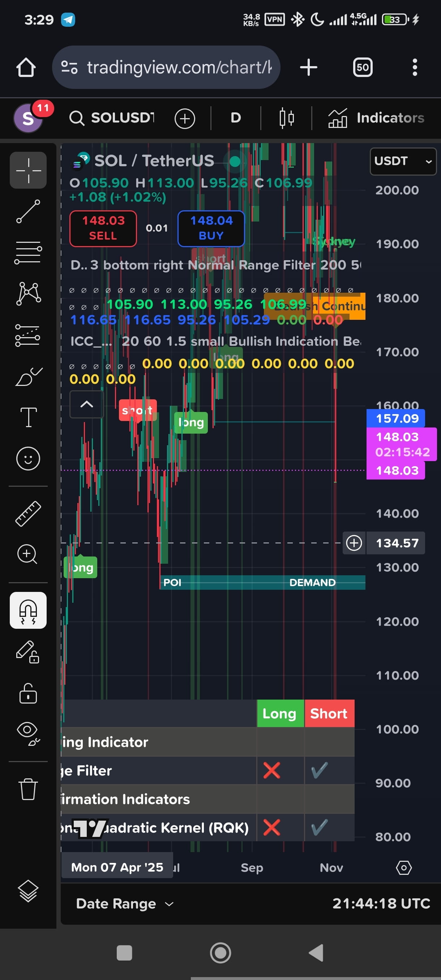Select the XABCD pattern tool
The image size is (441, 980).
[28, 293]
